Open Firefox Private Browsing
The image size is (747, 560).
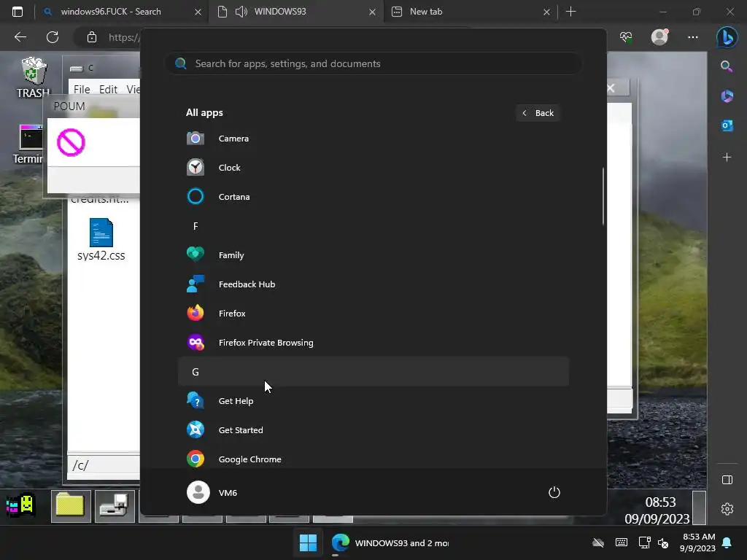373,343
